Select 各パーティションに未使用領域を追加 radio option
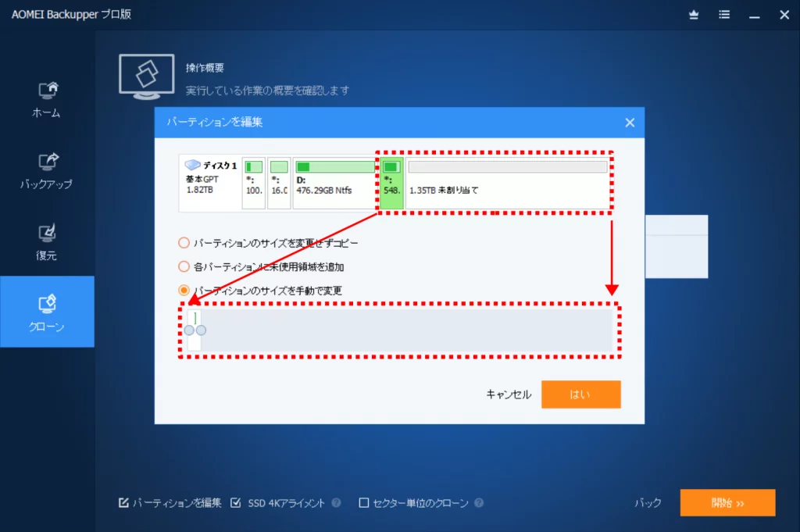 (184, 266)
